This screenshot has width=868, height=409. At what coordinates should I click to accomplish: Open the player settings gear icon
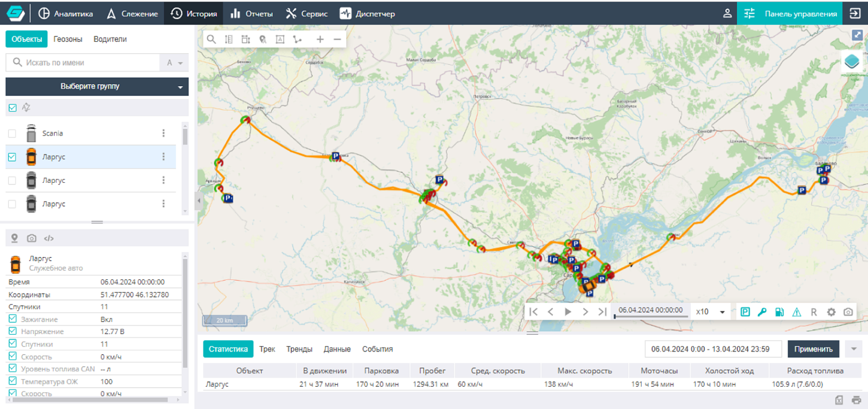(x=831, y=312)
